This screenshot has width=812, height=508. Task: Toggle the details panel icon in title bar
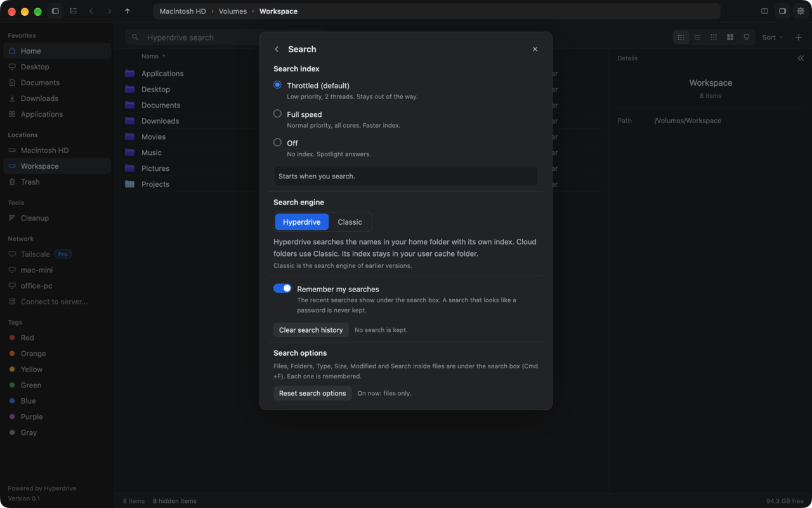(782, 11)
